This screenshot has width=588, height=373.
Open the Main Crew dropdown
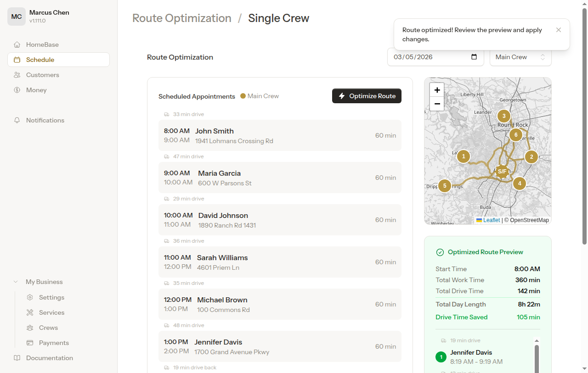pyautogui.click(x=520, y=57)
